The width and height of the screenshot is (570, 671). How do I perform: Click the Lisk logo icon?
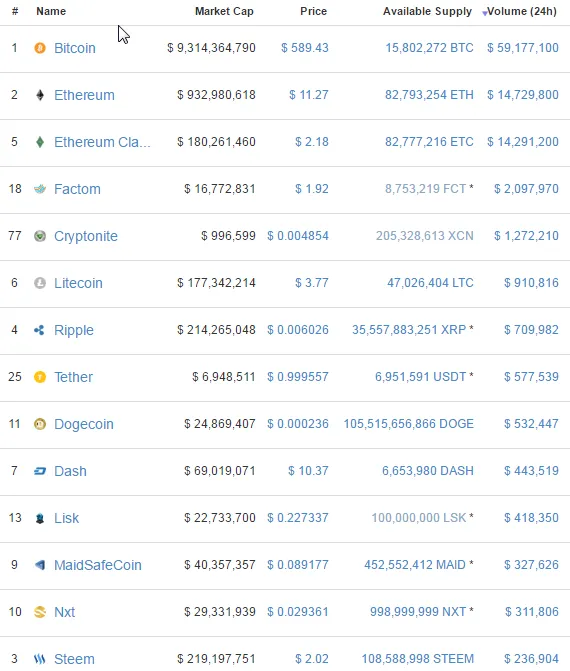[x=40, y=518]
